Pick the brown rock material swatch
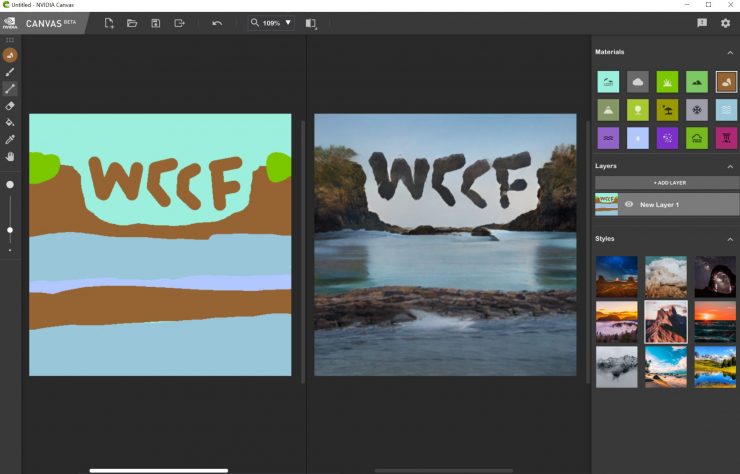Screen dimensions: 740x474 tap(726, 82)
